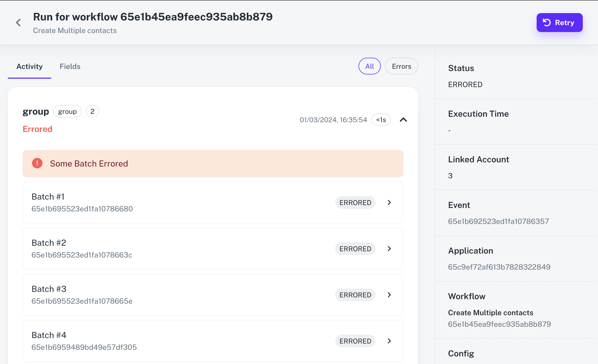Select the Event ID 65e1b692523ed1fa10786357

[x=499, y=221]
